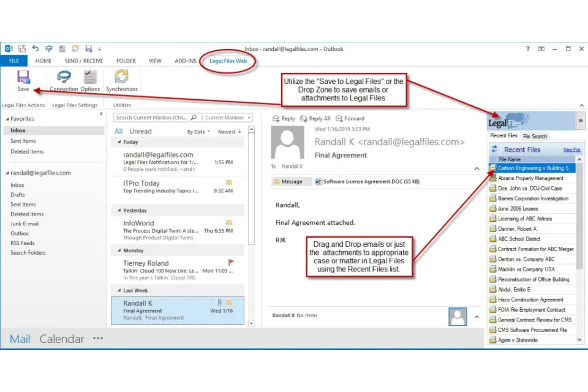The width and height of the screenshot is (588, 392).
Task: Expand the people pane chevron
Action: tap(477, 317)
